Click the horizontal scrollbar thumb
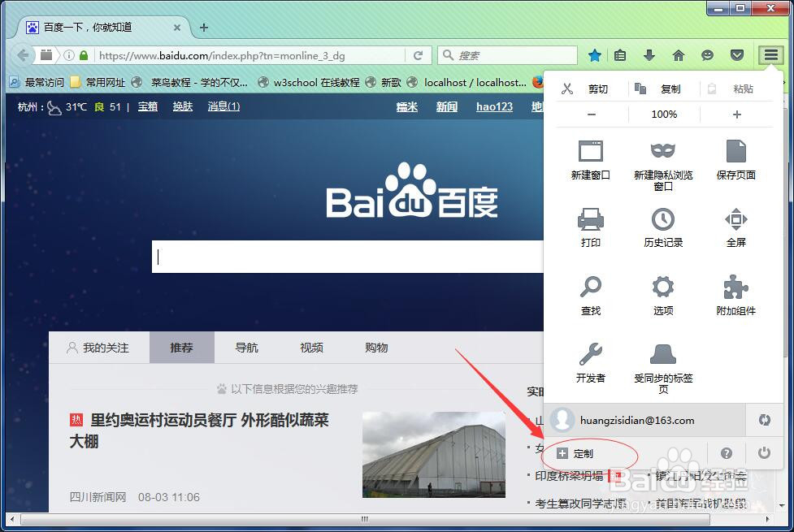The image size is (794, 532). [x=365, y=519]
